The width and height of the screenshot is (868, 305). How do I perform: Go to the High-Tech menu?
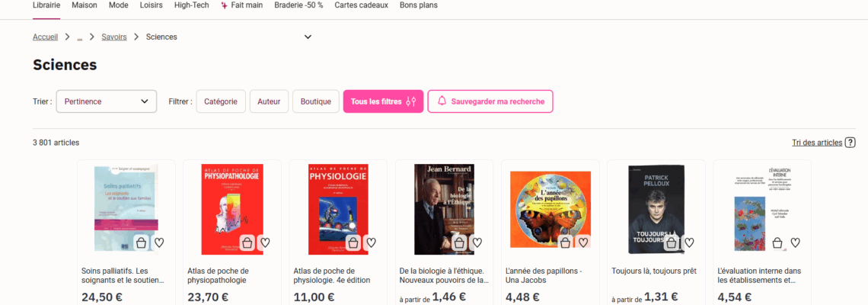click(x=192, y=5)
